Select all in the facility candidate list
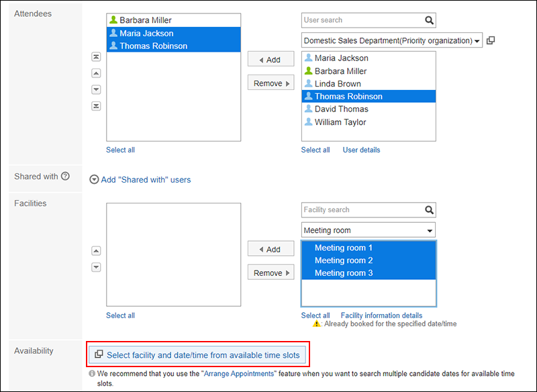Image resolution: width=537 pixels, height=392 pixels. [x=315, y=315]
